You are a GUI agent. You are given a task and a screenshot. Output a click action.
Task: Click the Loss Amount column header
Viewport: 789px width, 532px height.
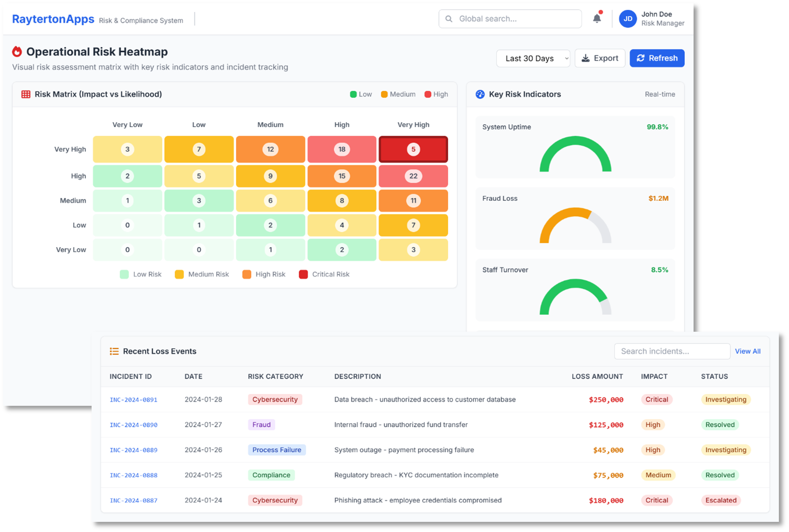597,376
